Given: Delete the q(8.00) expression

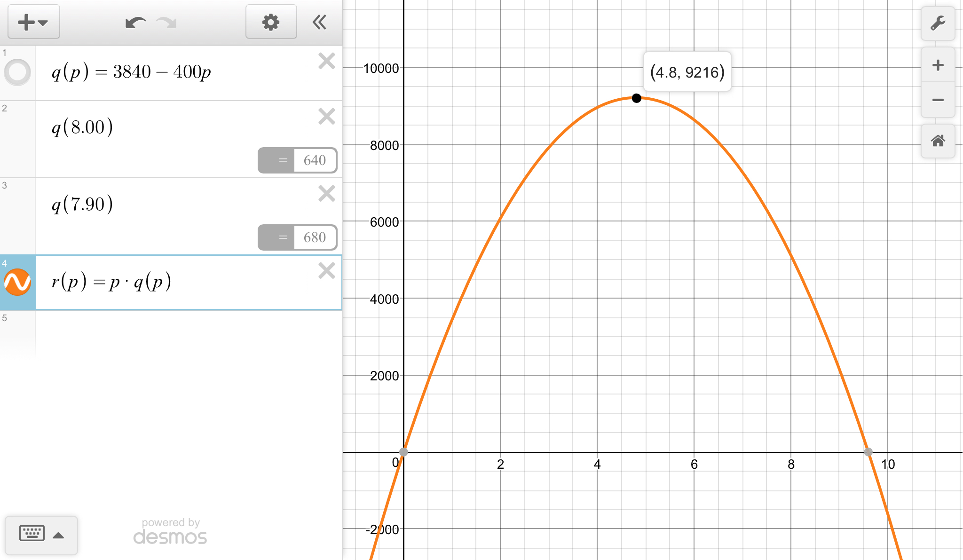Looking at the screenshot, I should 326,117.
